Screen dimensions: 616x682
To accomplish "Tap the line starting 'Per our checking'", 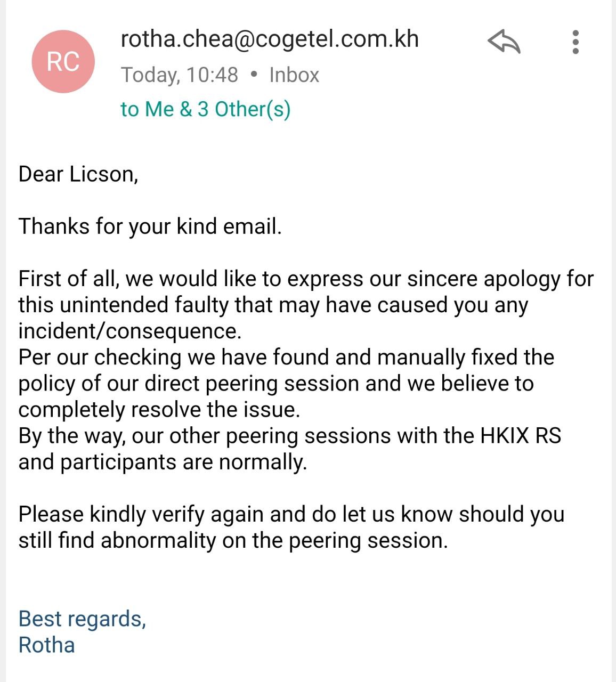I will (x=286, y=357).
